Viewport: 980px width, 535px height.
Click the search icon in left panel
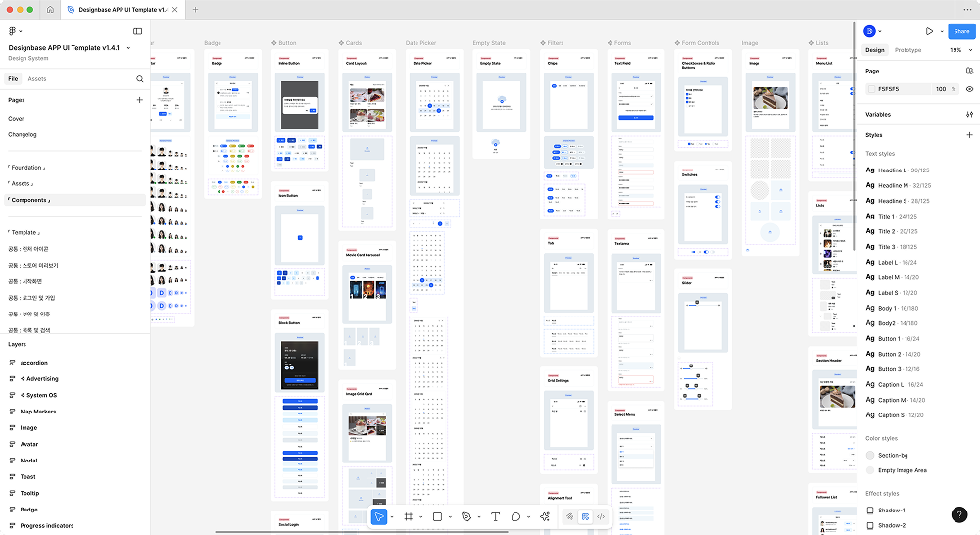pyautogui.click(x=140, y=79)
